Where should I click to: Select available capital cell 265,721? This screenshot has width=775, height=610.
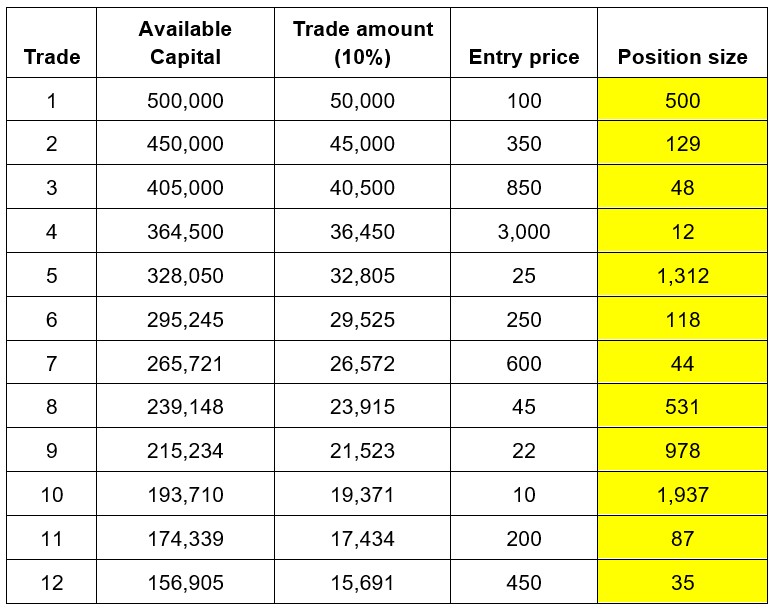[185, 364]
